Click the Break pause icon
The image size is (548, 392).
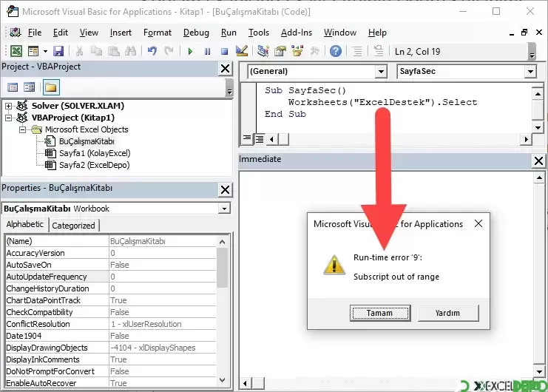pos(207,52)
